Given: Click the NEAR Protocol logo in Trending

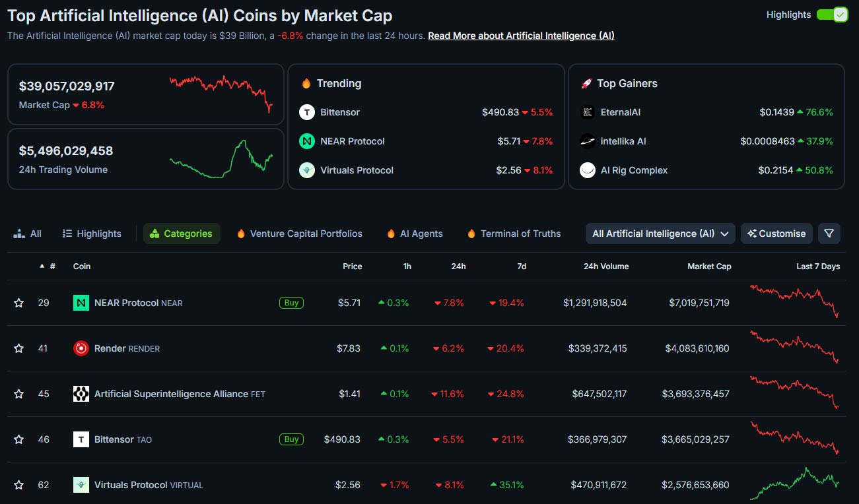Looking at the screenshot, I should (307, 141).
